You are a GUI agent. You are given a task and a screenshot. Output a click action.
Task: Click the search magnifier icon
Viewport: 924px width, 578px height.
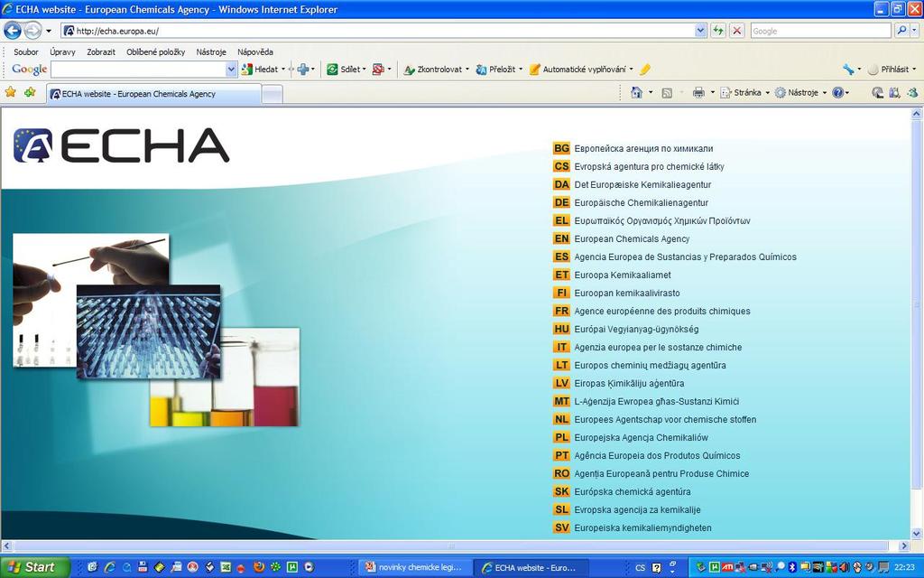coord(901,31)
